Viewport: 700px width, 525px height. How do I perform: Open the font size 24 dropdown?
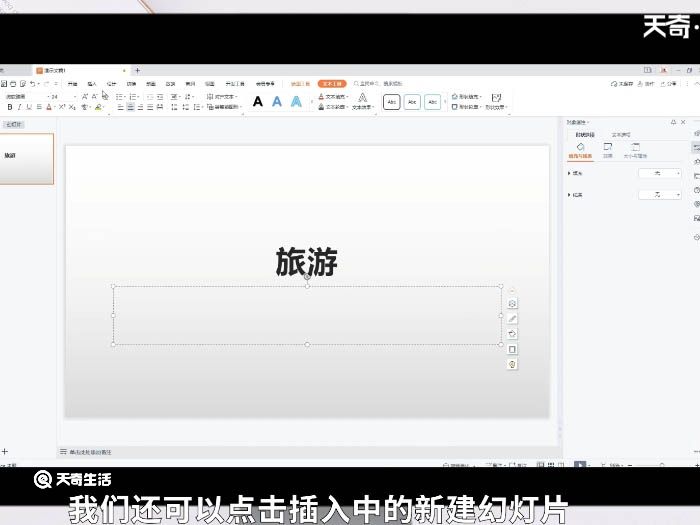click(62, 96)
